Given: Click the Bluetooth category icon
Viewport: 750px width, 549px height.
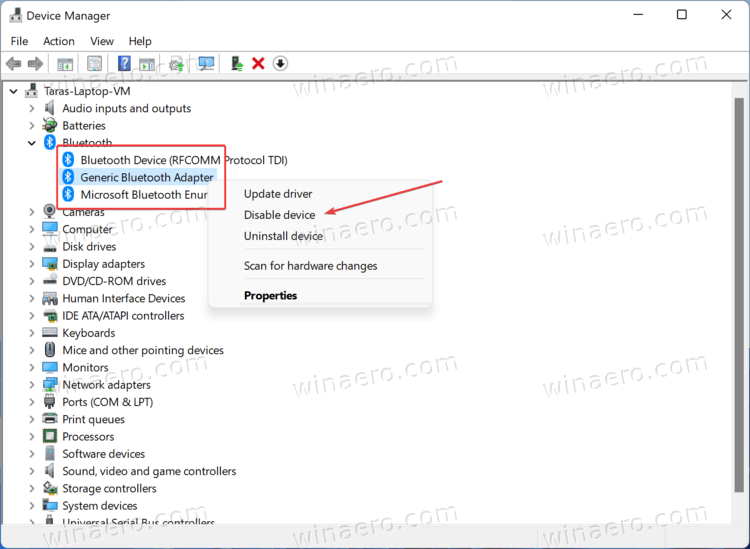Looking at the screenshot, I should point(49,142).
